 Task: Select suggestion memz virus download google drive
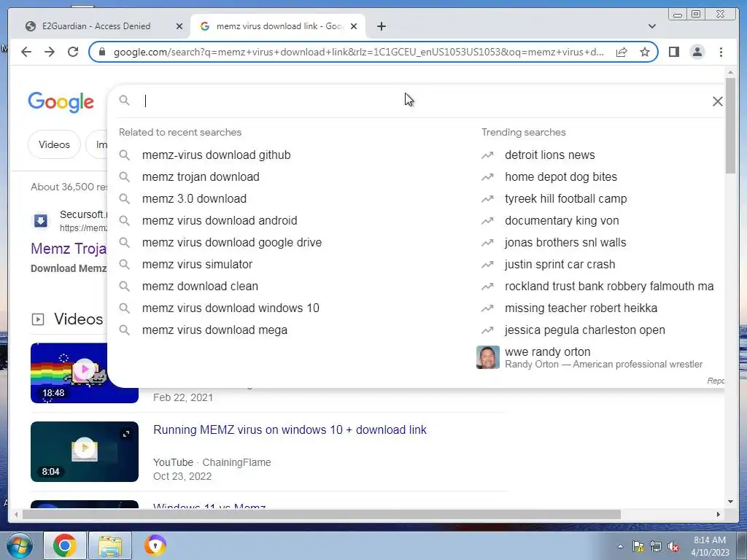(x=231, y=242)
